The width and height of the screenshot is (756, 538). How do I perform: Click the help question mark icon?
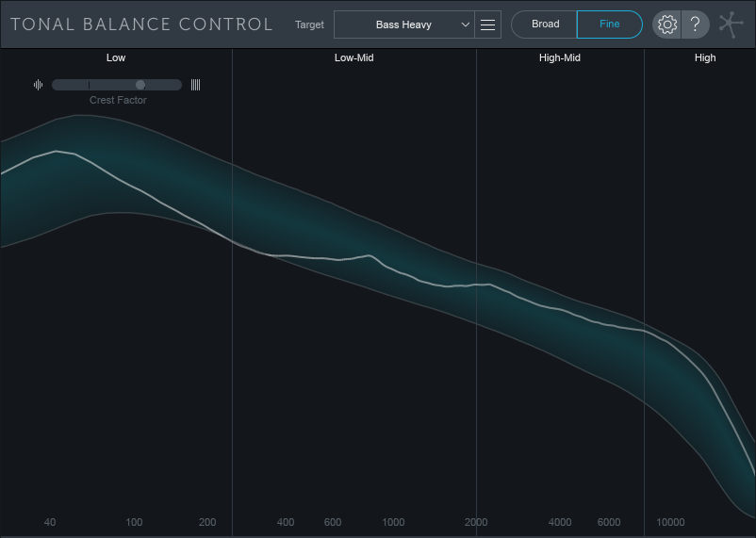click(x=695, y=24)
